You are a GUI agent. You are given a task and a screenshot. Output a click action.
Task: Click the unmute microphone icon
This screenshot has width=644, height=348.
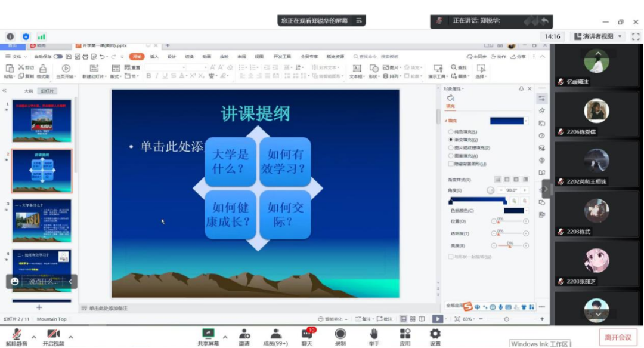tap(17, 334)
